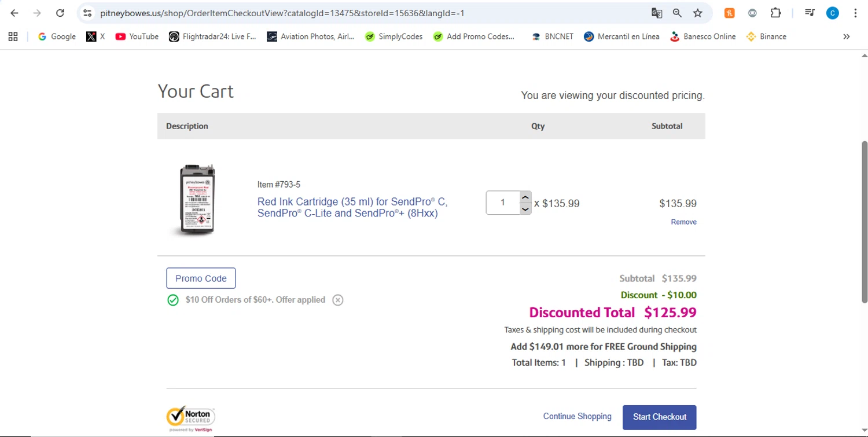Click the Qty column header
This screenshot has width=868, height=437.
(538, 126)
